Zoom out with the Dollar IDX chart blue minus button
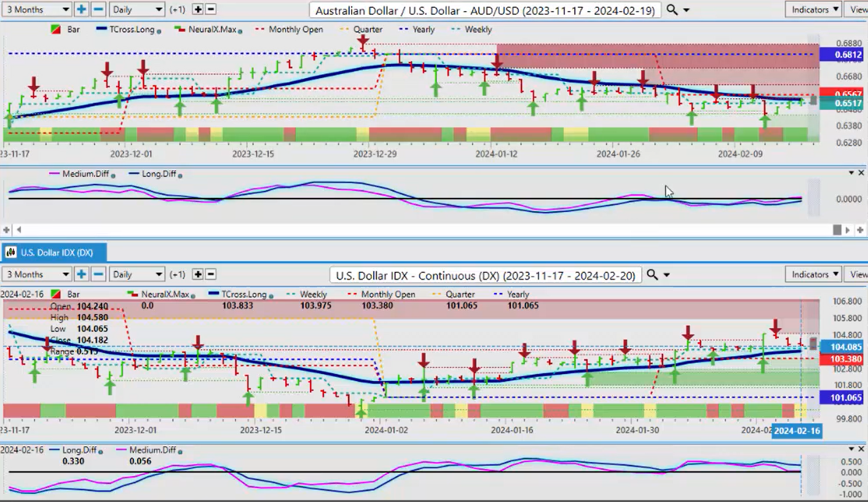 pos(98,274)
